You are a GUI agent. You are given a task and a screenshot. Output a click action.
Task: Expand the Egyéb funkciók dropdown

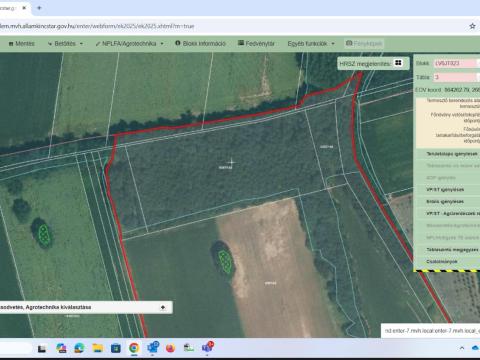(x=311, y=44)
